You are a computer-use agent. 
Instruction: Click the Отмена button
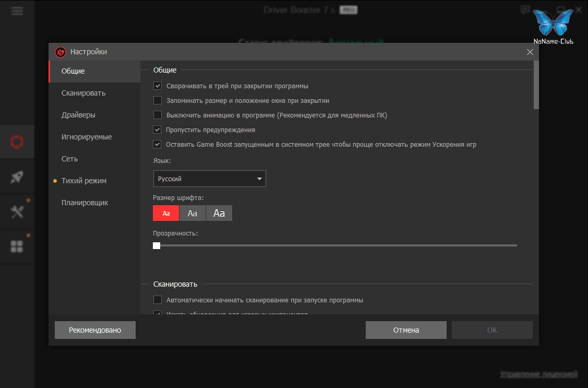pyautogui.click(x=406, y=330)
